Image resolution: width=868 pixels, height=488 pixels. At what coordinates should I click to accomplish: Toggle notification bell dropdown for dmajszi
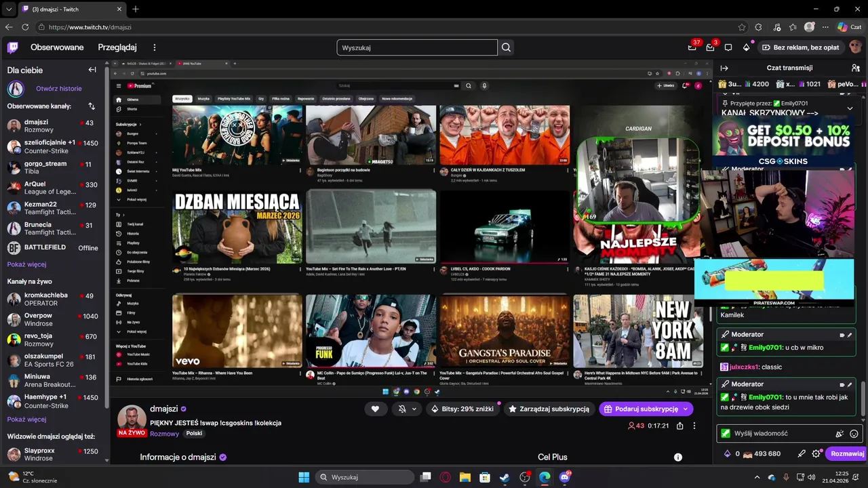point(406,409)
